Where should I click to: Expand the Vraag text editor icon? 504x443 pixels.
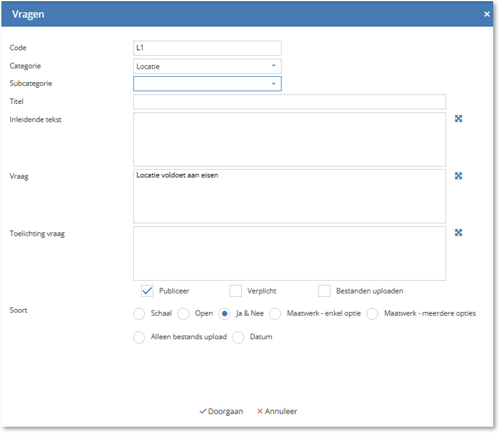(458, 176)
